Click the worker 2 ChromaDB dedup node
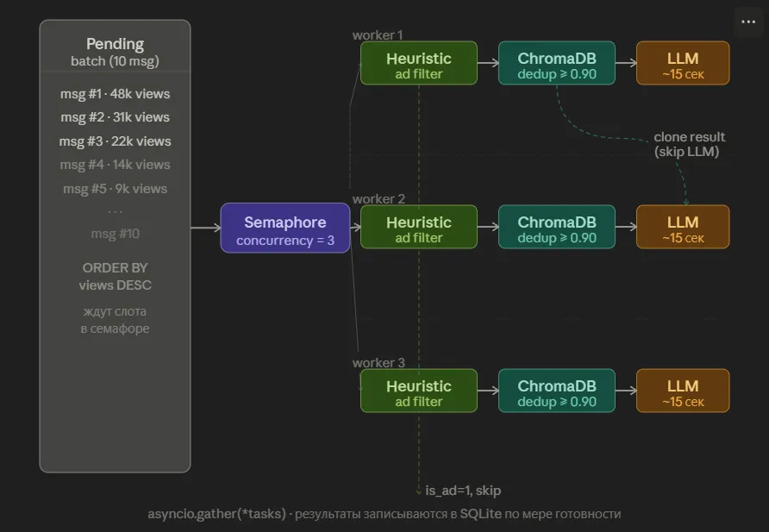The height and width of the screenshot is (532, 769). [557, 227]
